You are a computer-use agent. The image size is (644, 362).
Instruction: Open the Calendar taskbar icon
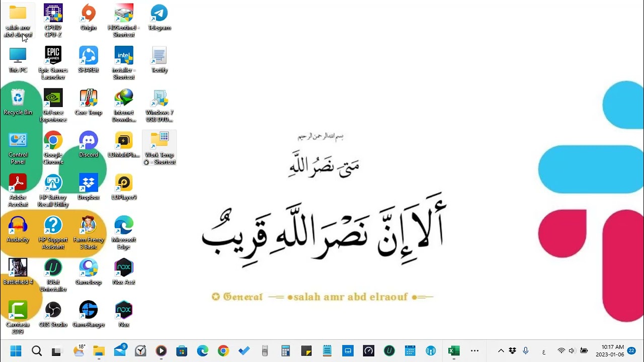click(x=410, y=351)
